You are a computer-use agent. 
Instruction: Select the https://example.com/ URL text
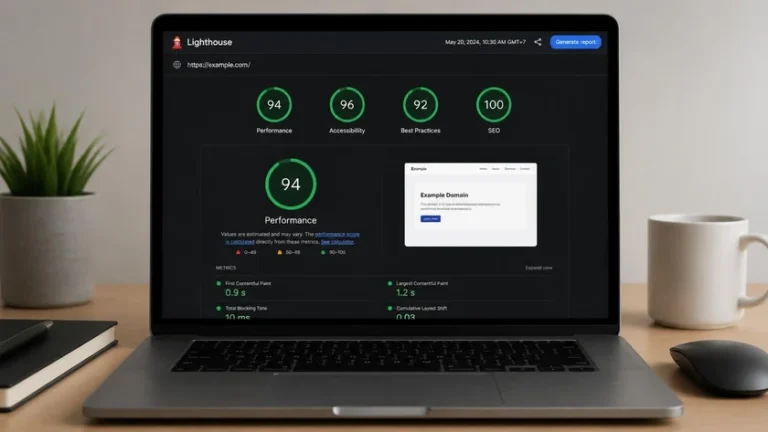point(218,65)
